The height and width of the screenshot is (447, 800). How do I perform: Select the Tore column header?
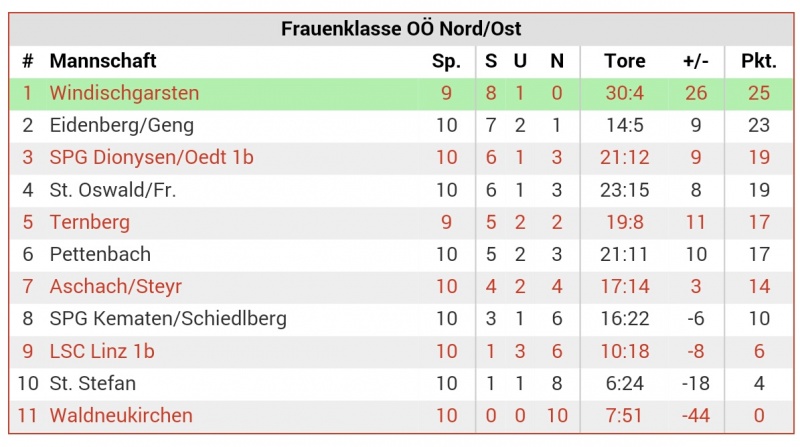(624, 61)
